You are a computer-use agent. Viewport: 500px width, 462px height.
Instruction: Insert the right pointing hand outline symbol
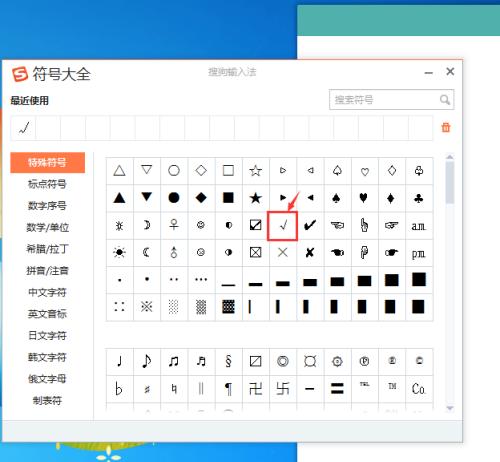[392, 225]
